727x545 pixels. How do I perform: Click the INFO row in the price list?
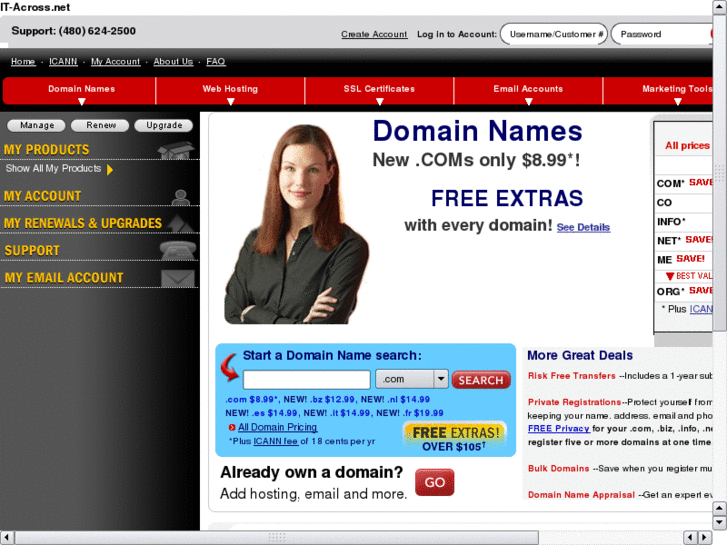tap(684, 222)
